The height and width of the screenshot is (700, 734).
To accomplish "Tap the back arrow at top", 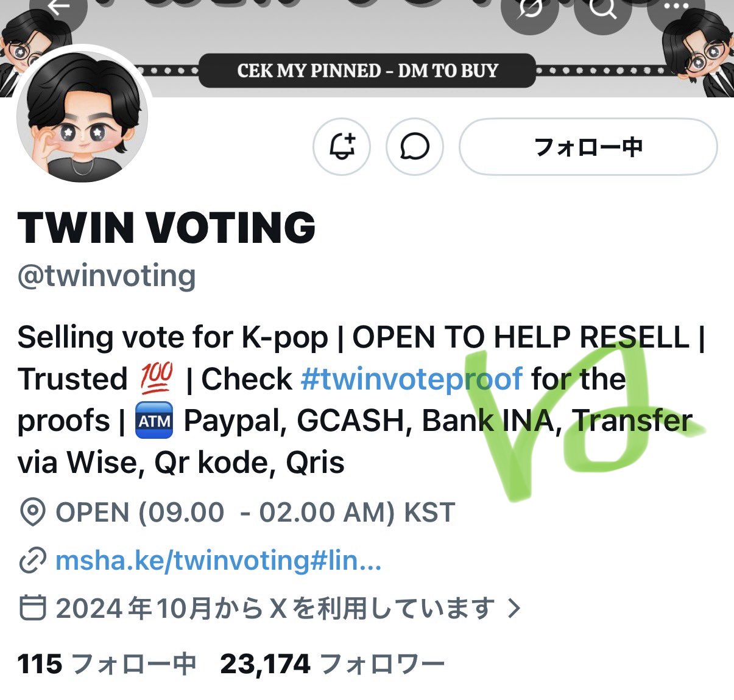I will pos(59,7).
